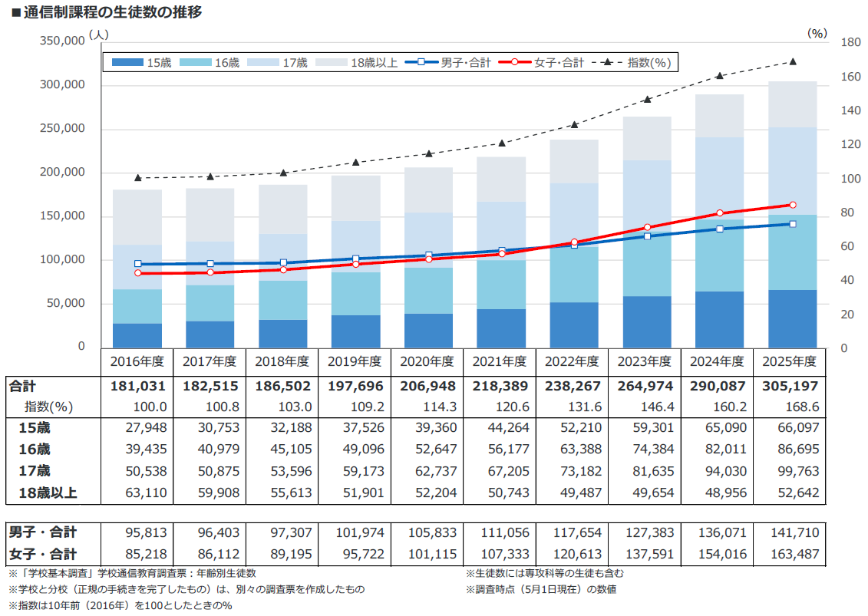868x616 pixels.
Task: Select the 16歳 legend color swatch
Action: pos(196,63)
